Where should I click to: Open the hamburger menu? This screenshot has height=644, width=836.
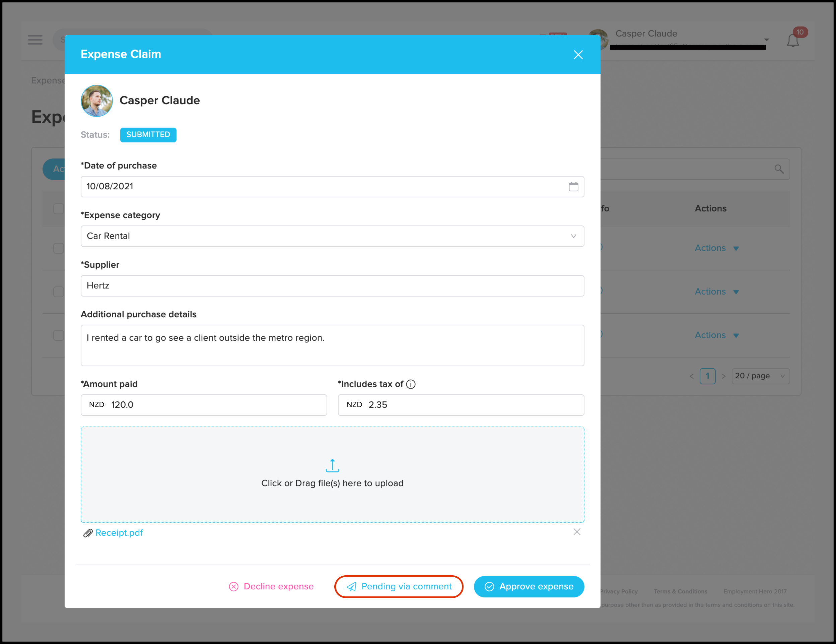coord(35,40)
